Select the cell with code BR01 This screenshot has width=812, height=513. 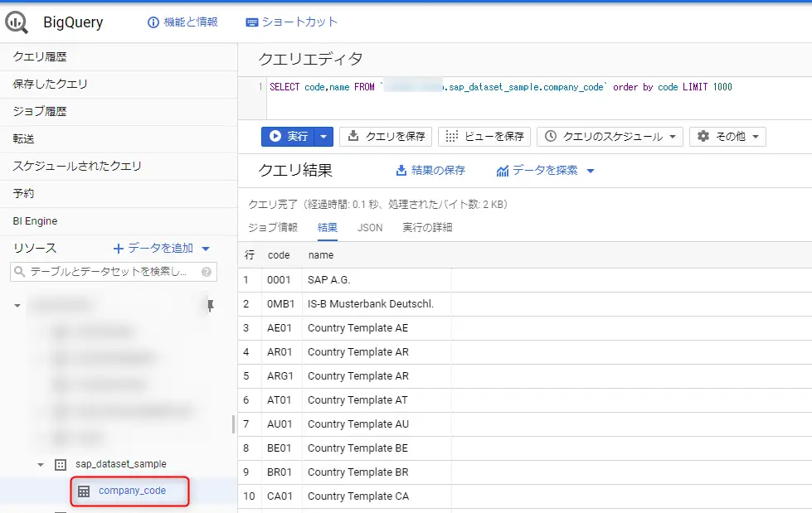tap(282, 472)
